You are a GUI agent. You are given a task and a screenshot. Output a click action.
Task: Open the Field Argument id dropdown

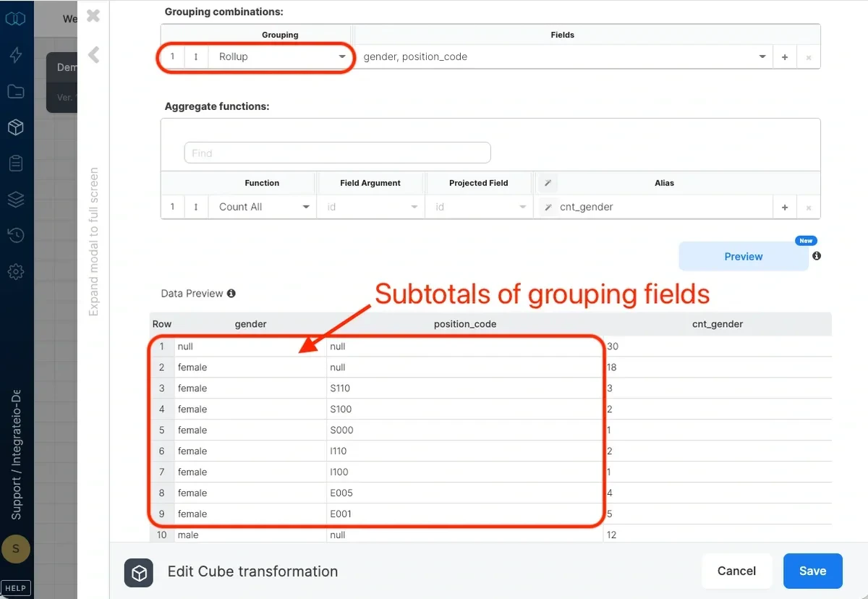414,206
